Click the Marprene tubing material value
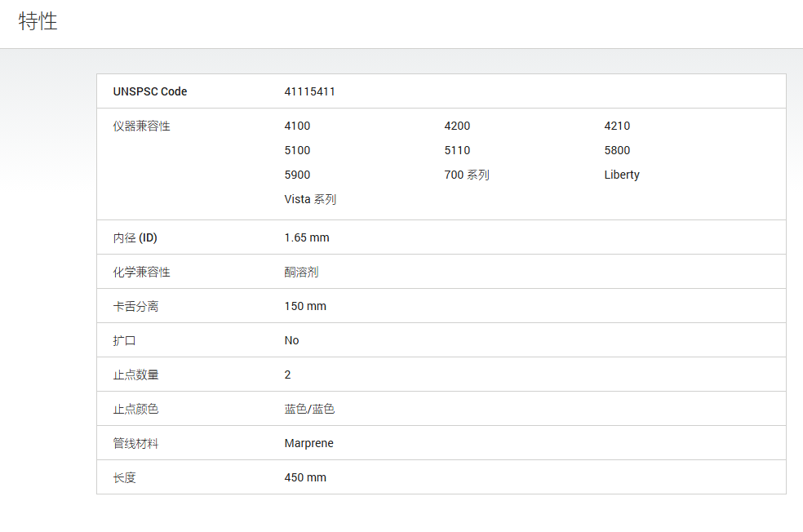Viewport: 803px width, 532px height. pyautogui.click(x=308, y=444)
